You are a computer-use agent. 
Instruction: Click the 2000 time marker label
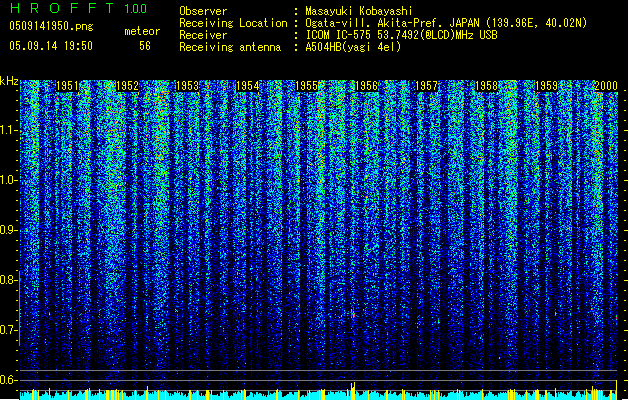click(x=606, y=86)
